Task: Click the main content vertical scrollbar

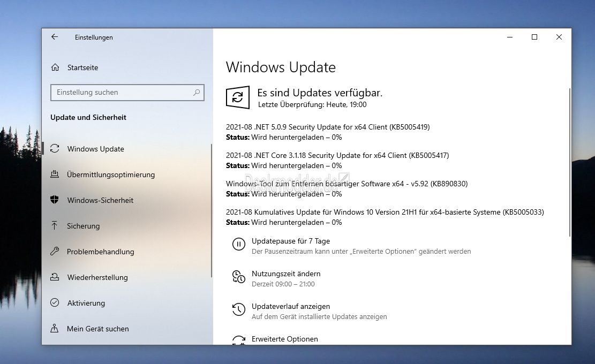Action: pos(570,162)
